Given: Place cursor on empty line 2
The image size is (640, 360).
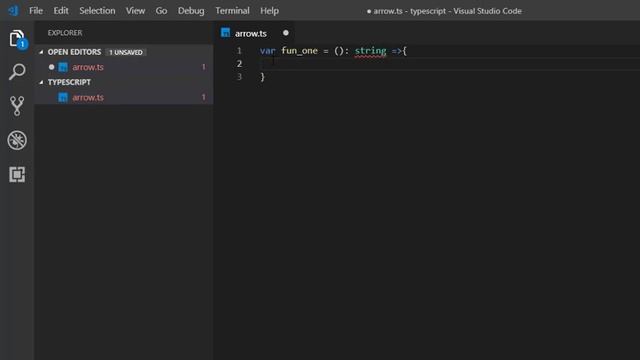Looking at the screenshot, I should [449, 64].
